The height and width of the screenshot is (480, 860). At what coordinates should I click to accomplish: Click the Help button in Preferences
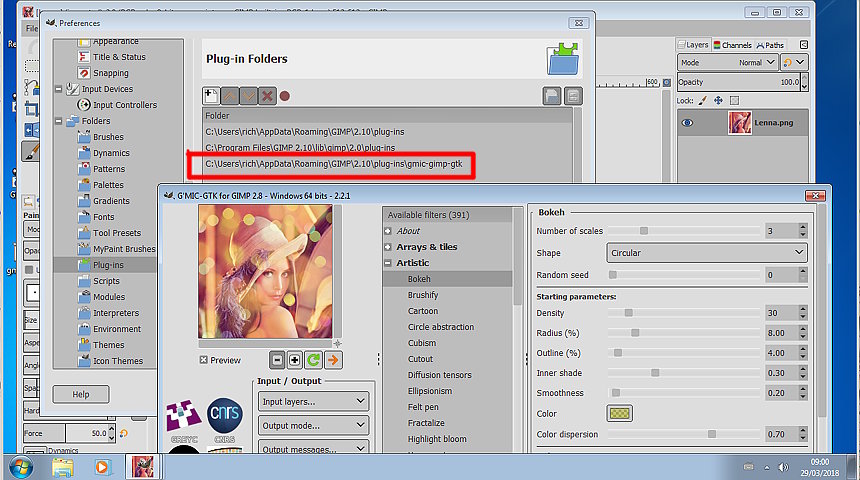81,394
